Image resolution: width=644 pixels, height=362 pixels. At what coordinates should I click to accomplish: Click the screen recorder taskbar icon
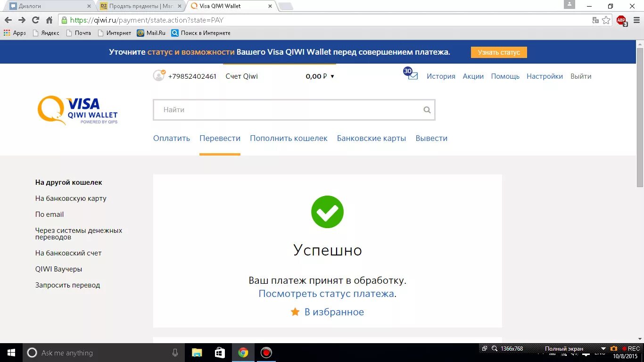(x=266, y=353)
